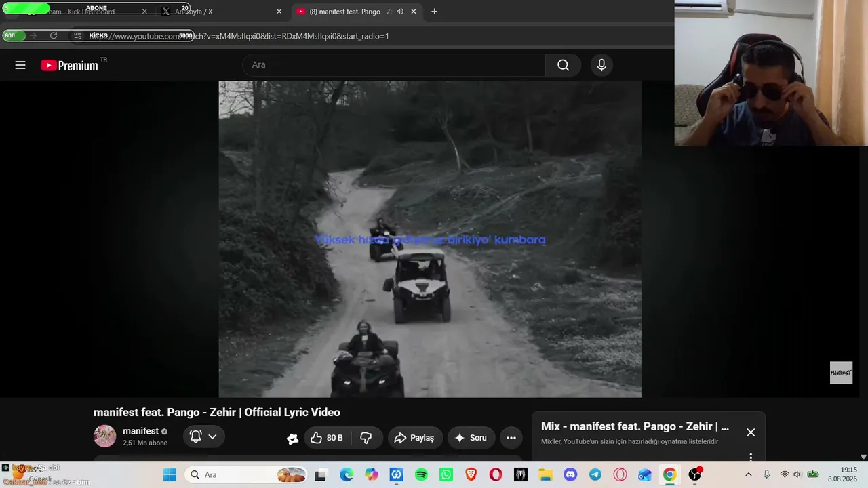Click the YouTube search magnifier button
The width and height of the screenshot is (868, 488).
pos(563,65)
